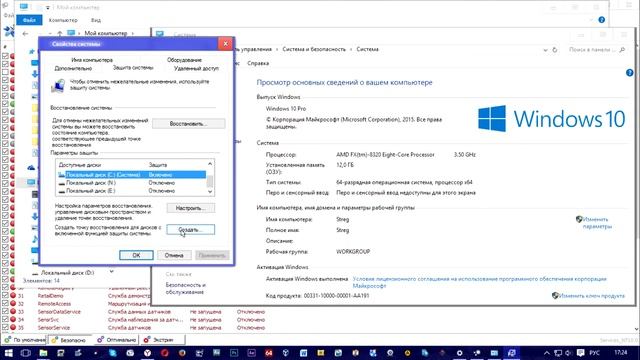The height and width of the screenshot is (360, 640).
Task: Select the Защита системы tab
Action: click(x=133, y=67)
